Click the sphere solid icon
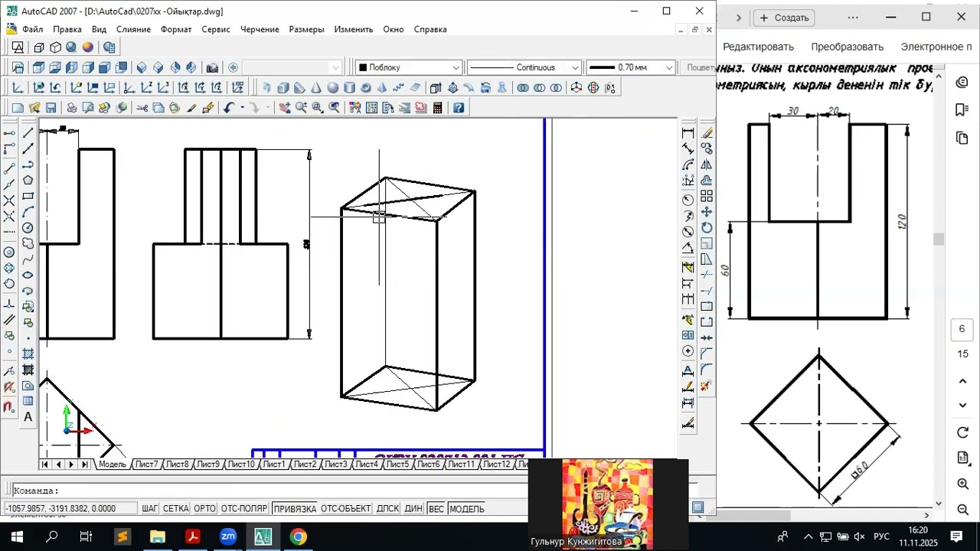 333,88
